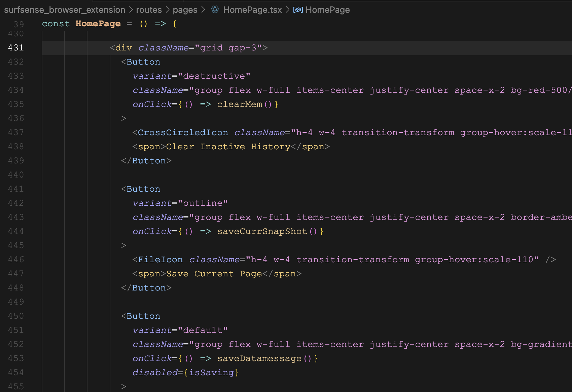572x392 pixels.
Task: Expand chevron after surfsense_browser_extension breadcrumb
Action: 131,10
